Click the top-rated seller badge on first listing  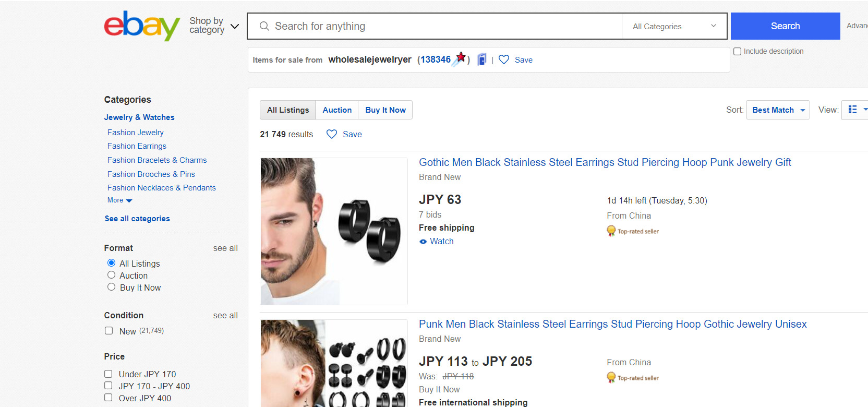coord(611,231)
